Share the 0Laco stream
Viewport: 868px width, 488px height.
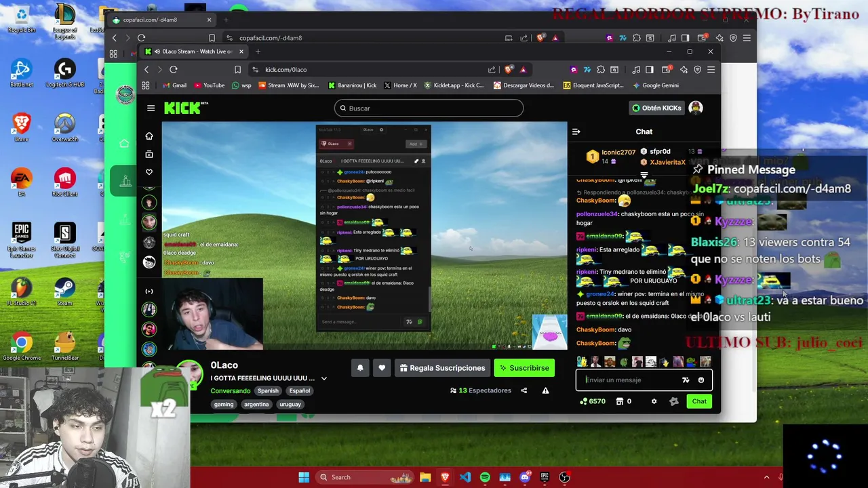point(524,390)
